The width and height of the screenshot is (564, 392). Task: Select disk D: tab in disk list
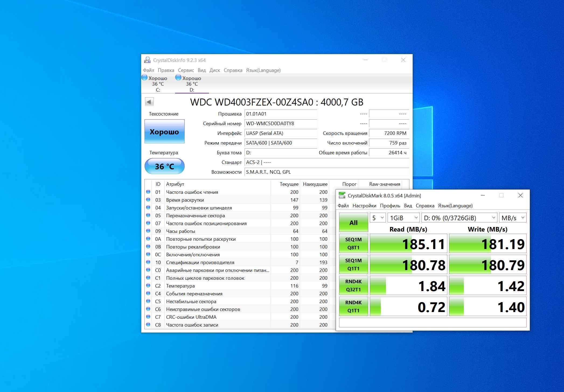click(x=192, y=84)
